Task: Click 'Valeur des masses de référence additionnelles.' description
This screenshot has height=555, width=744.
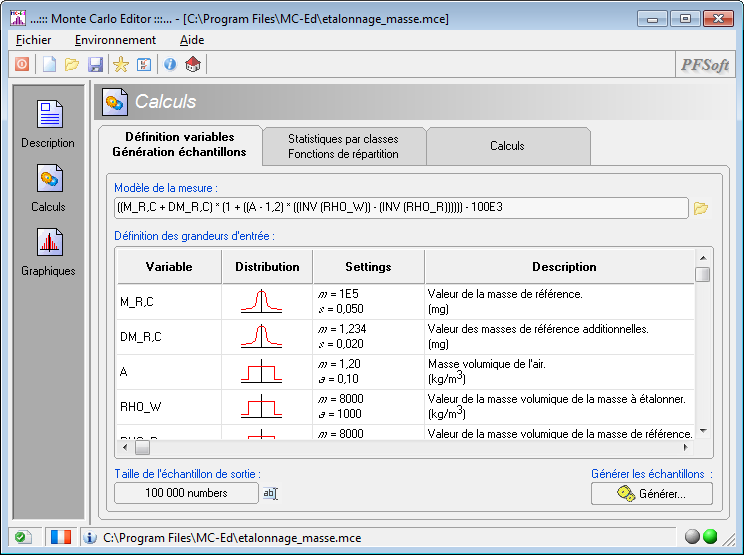Action: tap(538, 329)
